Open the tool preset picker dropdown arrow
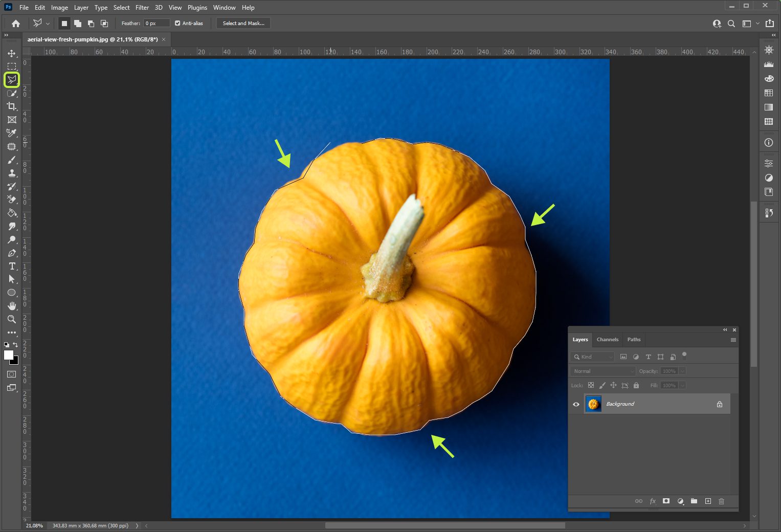The image size is (781, 532). point(48,24)
